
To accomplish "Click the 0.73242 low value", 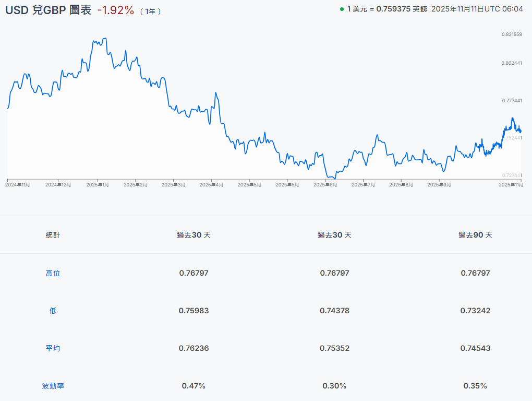I will pos(475,311).
